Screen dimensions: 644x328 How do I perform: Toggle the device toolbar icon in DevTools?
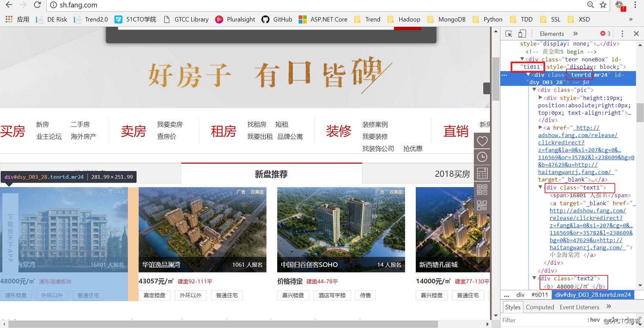click(x=522, y=34)
